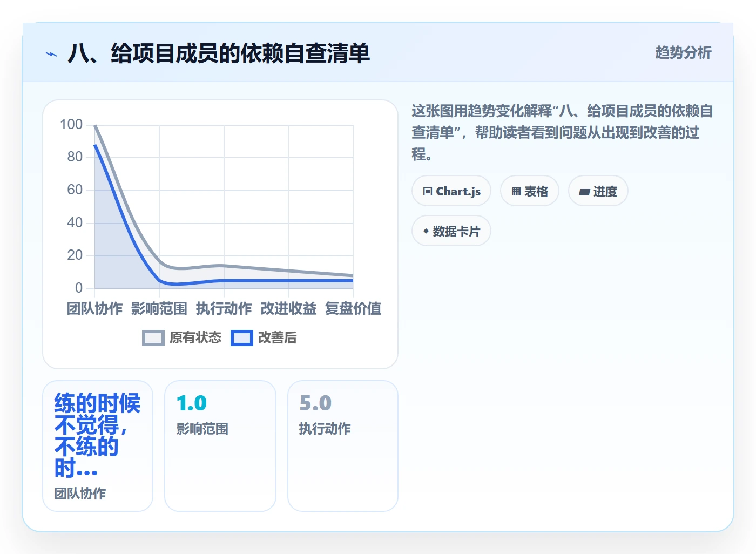Click the 执行动作 label under 5.0

click(x=325, y=429)
